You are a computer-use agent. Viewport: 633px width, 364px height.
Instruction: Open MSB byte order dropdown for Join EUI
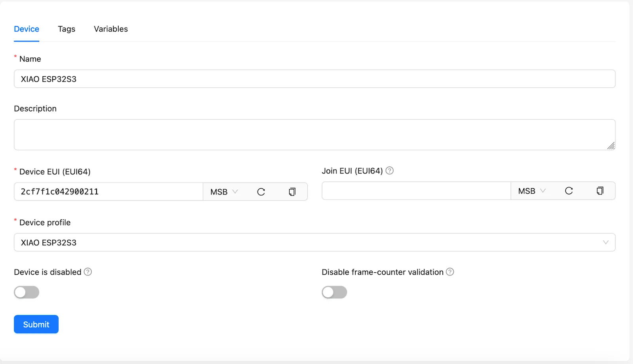click(x=532, y=191)
